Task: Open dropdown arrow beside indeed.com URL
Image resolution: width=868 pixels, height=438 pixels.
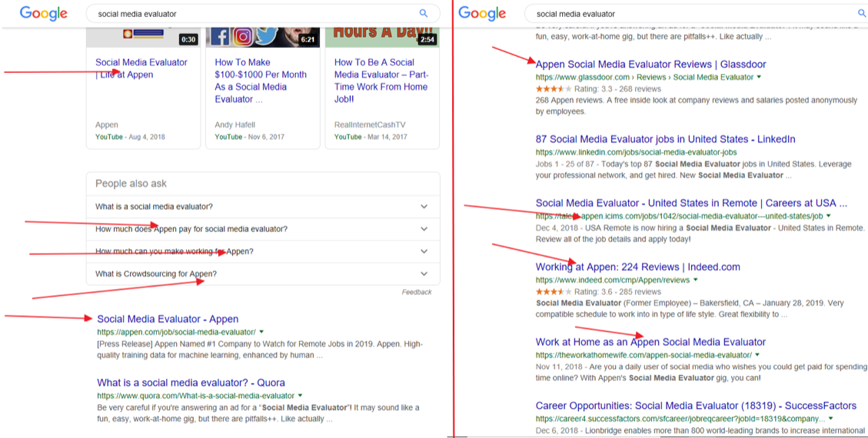Action: tap(696, 280)
